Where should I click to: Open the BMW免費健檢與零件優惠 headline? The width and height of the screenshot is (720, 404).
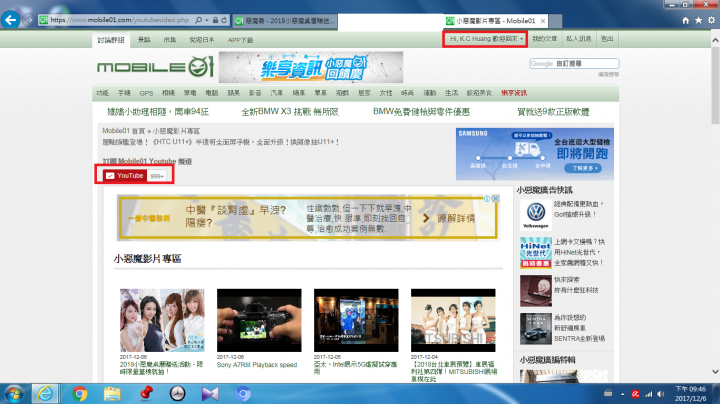click(x=421, y=112)
